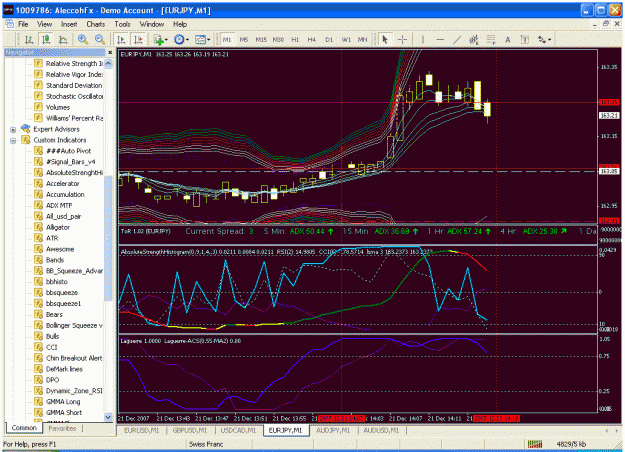The image size is (625, 452).
Task: Switch to the EURUSD,M1 chart tab
Action: 142,430
